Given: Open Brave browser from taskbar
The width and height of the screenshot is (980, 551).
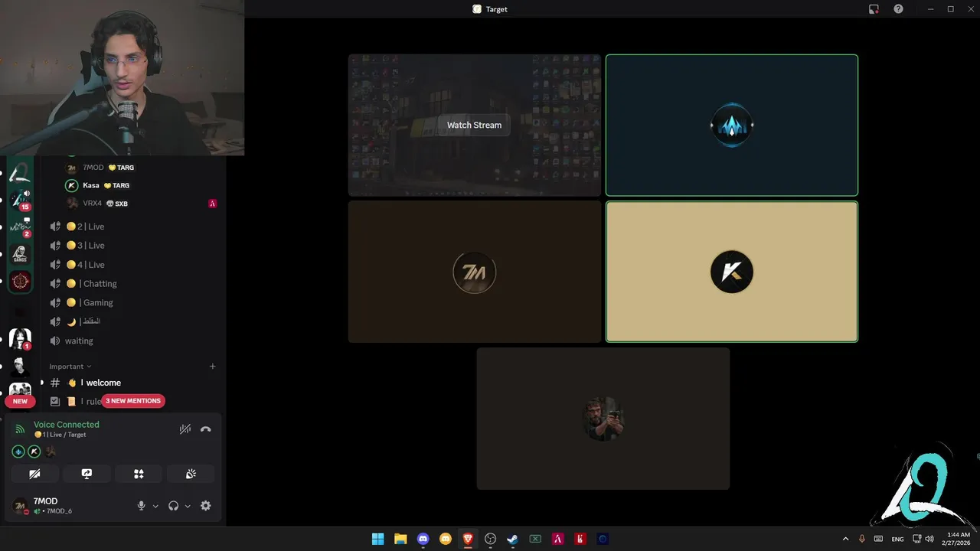Looking at the screenshot, I should 468,539.
